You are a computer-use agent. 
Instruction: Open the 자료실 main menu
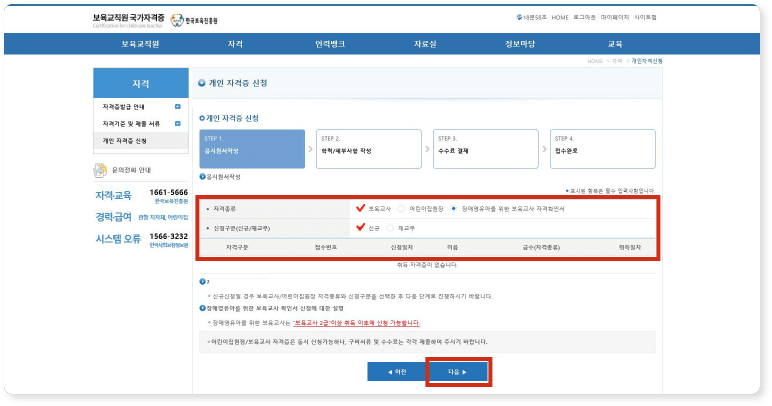425,44
